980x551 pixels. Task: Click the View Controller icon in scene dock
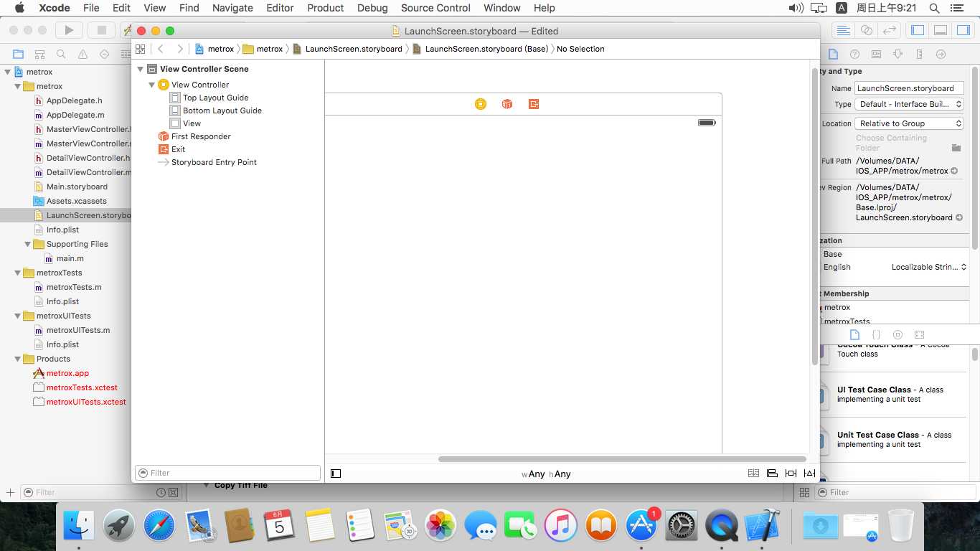coord(481,104)
